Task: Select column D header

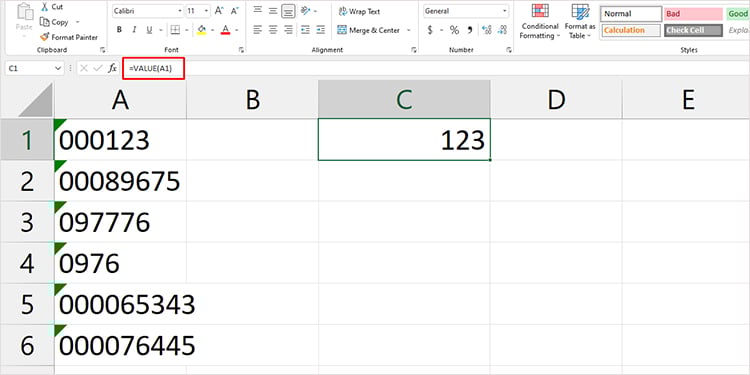Action: click(556, 99)
